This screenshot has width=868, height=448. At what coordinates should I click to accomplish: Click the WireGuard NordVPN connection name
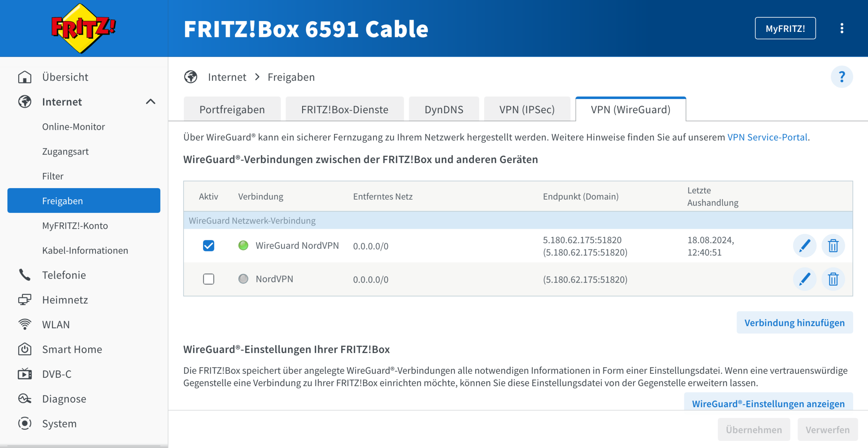(x=297, y=245)
